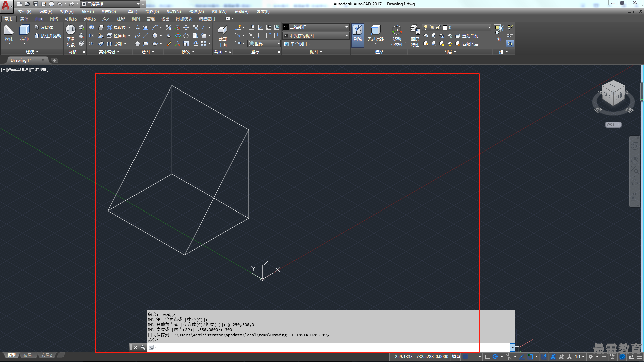644x362 pixels.
Task: Select the 按住并拖动 presspull tool
Action: click(x=48, y=36)
